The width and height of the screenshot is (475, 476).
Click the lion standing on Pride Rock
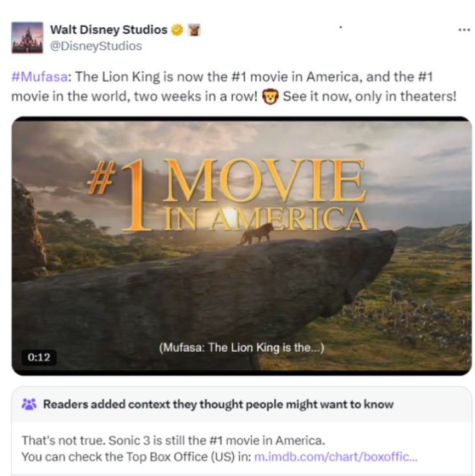(x=255, y=234)
